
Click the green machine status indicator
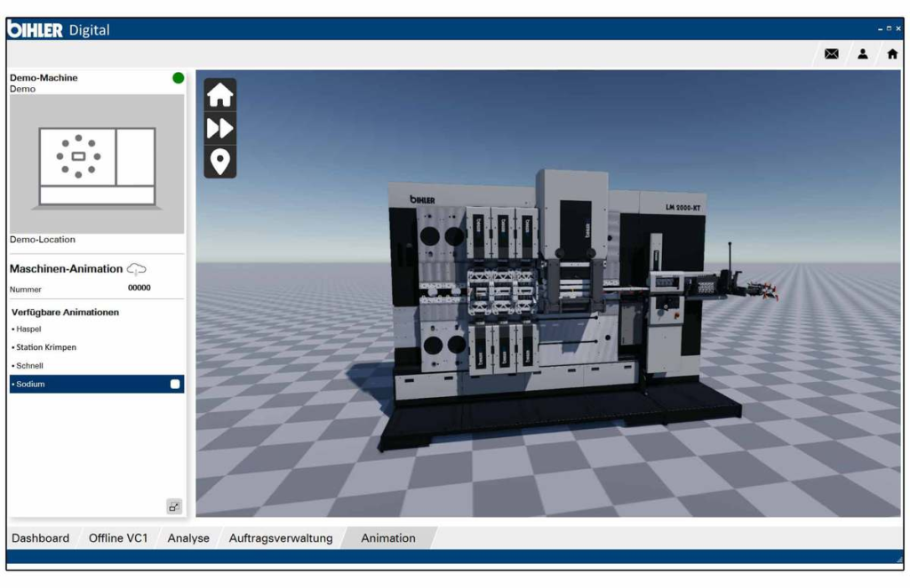tap(178, 78)
